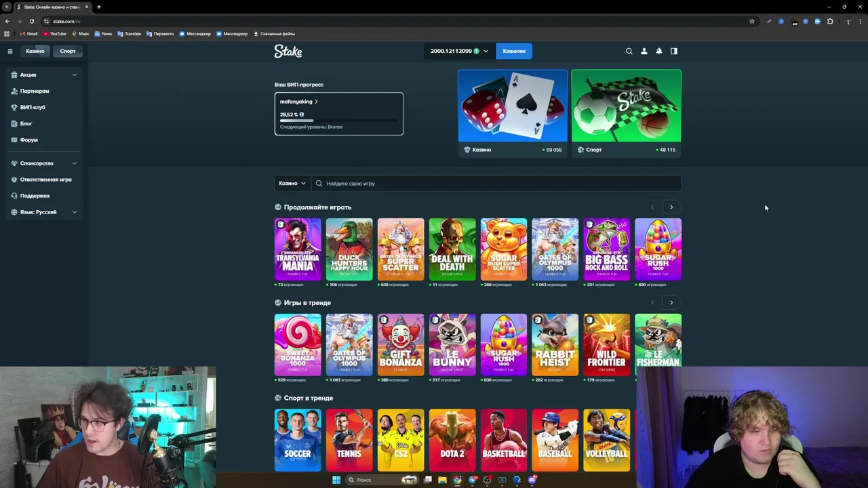Previous arrow in Продолжайте играть carousel

(652, 207)
